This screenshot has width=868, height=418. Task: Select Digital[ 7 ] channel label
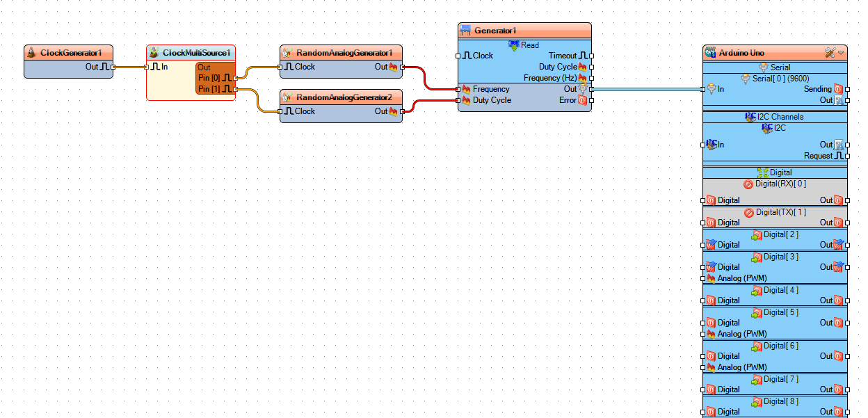pos(780,379)
